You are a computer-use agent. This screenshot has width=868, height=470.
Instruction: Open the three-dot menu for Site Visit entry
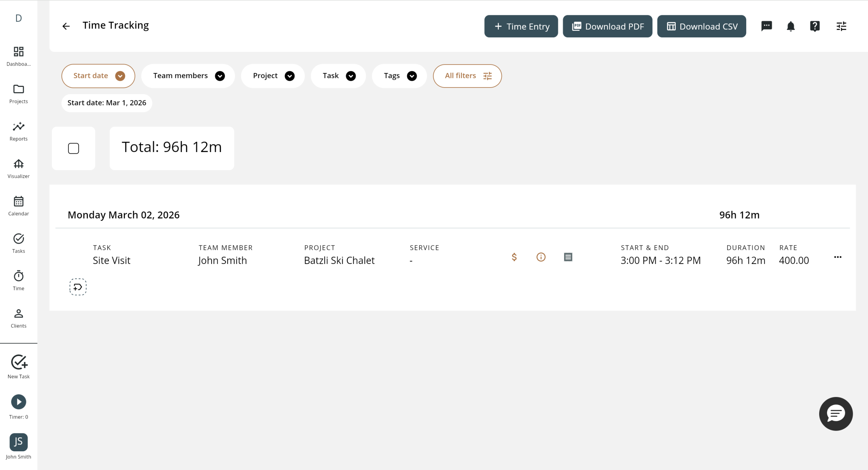(x=837, y=257)
